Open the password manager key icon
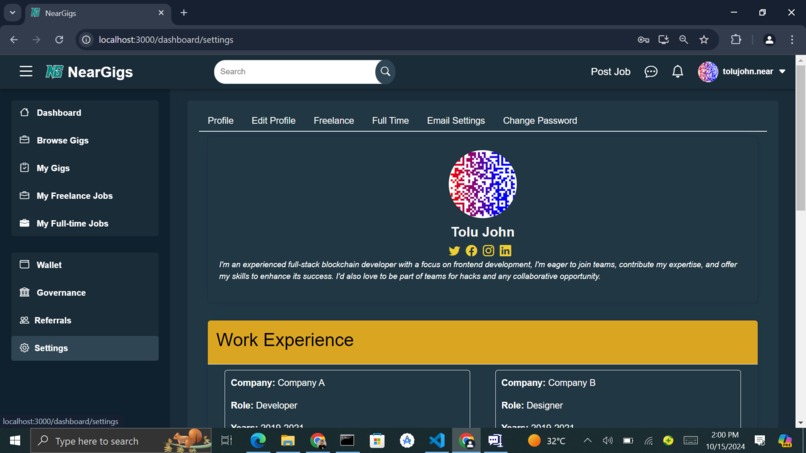806x453 pixels. pyautogui.click(x=643, y=40)
